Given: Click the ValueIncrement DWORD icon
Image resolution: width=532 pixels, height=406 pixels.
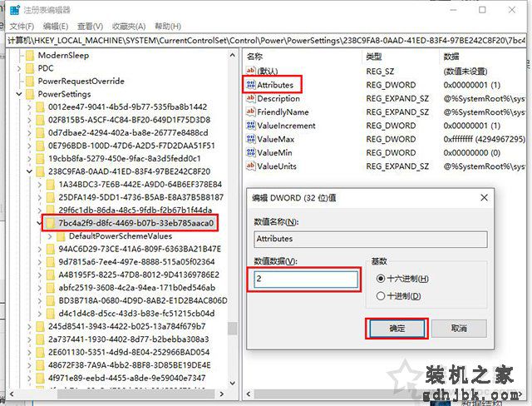Looking at the screenshot, I should [x=251, y=126].
